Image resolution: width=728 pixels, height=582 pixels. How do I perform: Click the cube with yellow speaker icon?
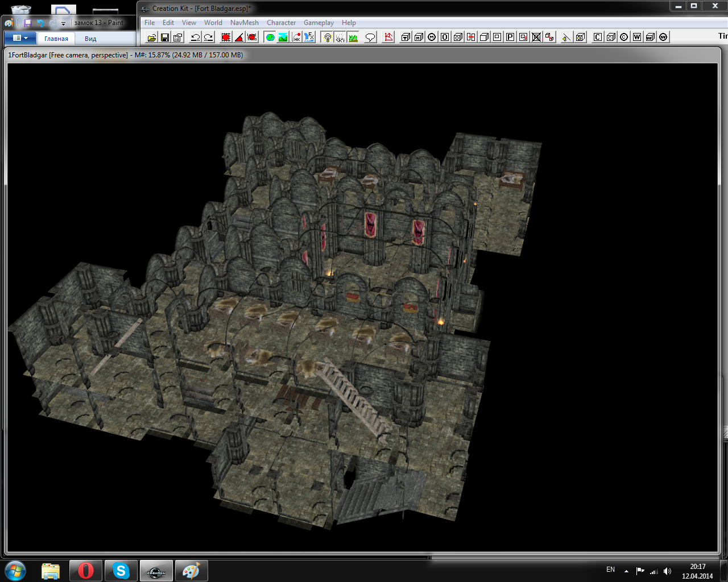pyautogui.click(x=580, y=37)
